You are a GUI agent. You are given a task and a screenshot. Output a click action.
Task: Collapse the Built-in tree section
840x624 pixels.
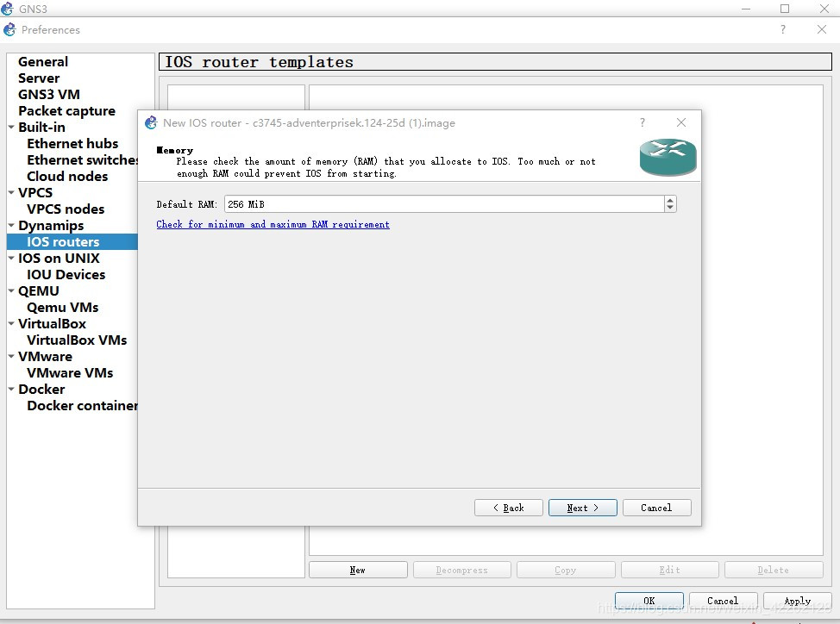[11, 127]
